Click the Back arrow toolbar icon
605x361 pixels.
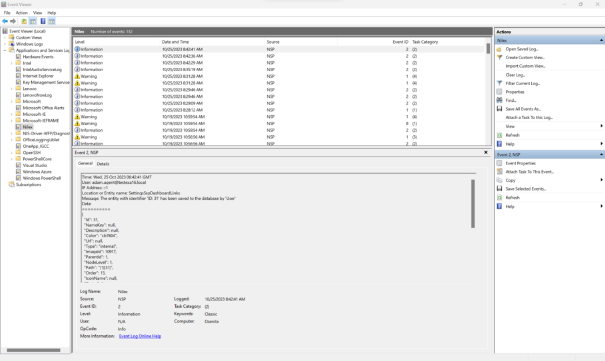tap(5, 21)
